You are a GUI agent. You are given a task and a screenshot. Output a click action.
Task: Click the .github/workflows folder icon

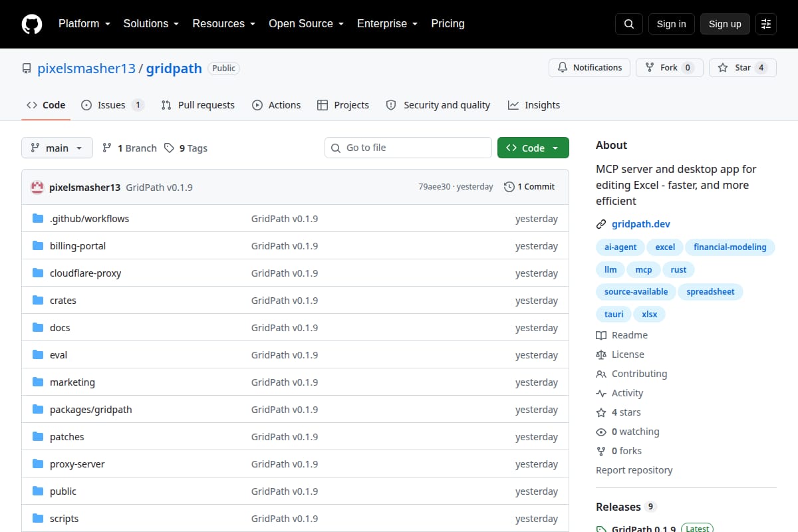tap(38, 219)
